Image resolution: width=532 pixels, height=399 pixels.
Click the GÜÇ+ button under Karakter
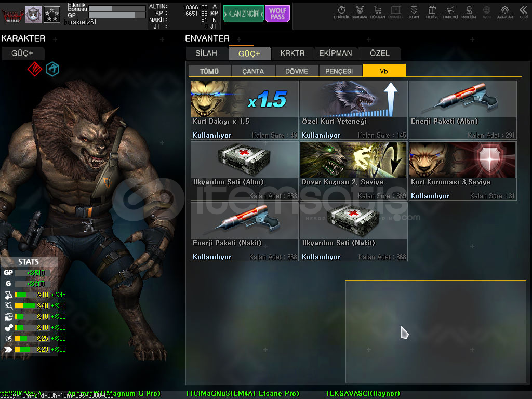[22, 54]
